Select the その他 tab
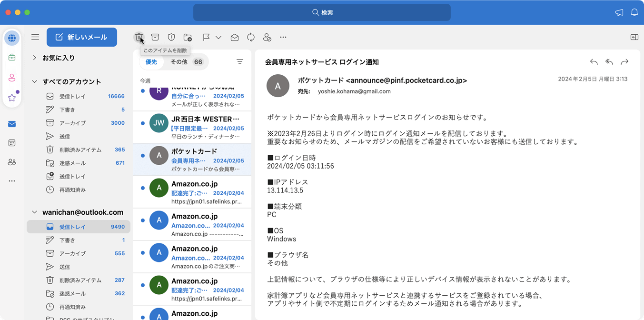The height and width of the screenshot is (320, 644). [187, 62]
